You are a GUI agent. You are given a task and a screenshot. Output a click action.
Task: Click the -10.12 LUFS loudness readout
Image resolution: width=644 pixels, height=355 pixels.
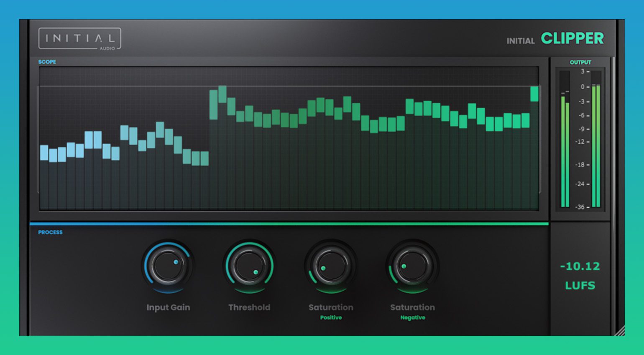tap(580, 276)
